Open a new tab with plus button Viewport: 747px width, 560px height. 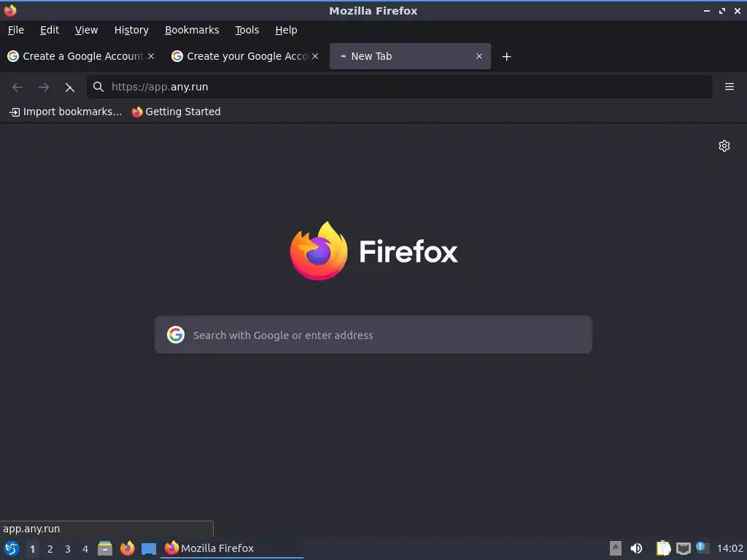506,57
